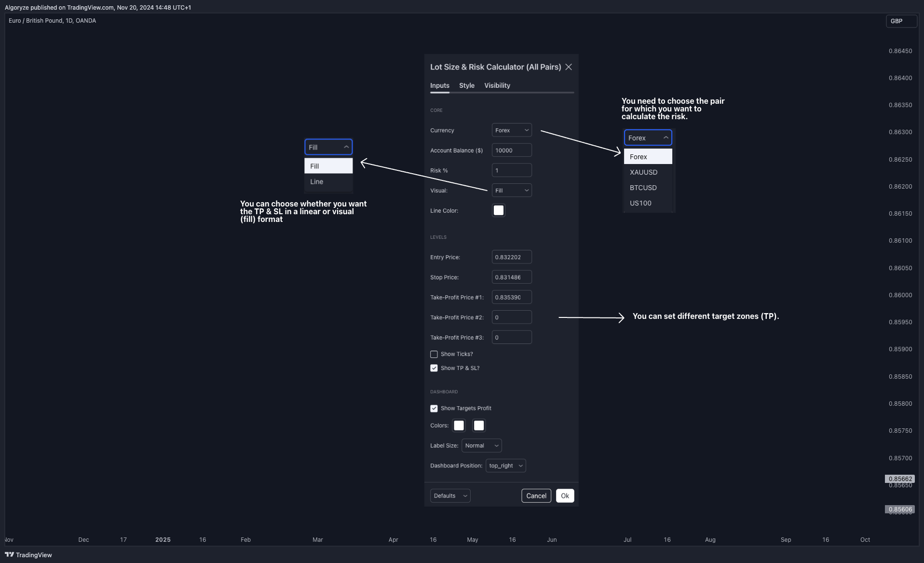Close the Lot Size & Risk Calculator dialog
Image resolution: width=924 pixels, height=563 pixels.
[x=569, y=67]
